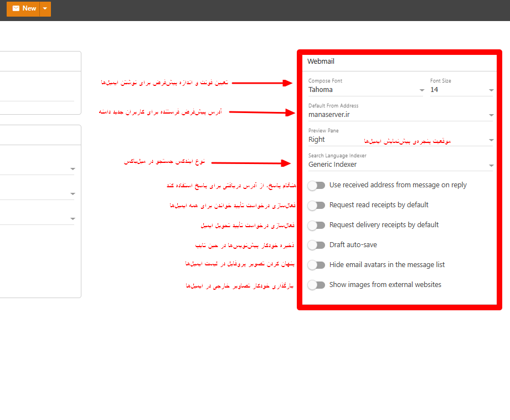Click the Generic Indexer value
This screenshot has width=510, height=420.
(332, 165)
